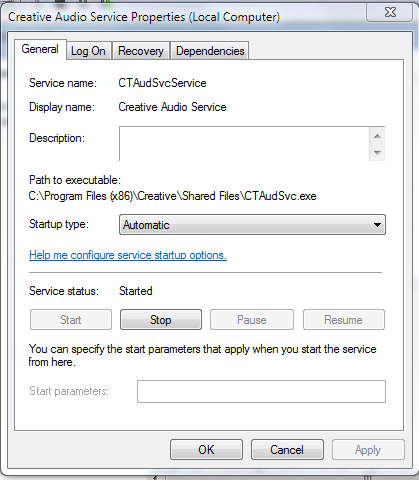Viewport: 419px width, 480px height.
Task: Click the disabled Start button
Action: click(71, 320)
